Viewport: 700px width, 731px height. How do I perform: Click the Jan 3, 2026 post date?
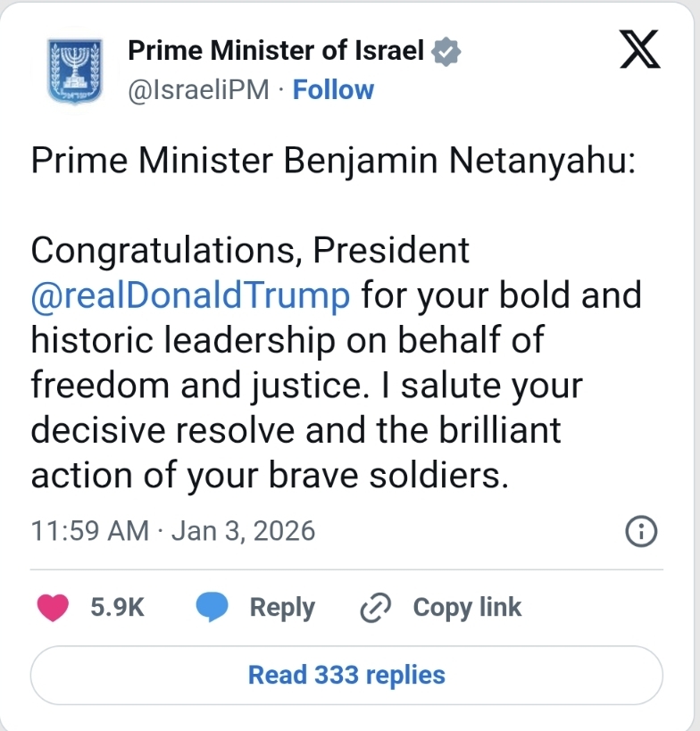coord(243,531)
